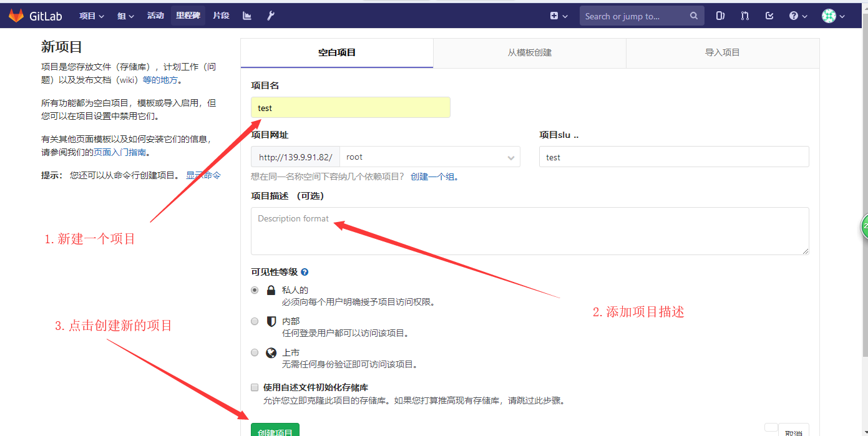
Task: Switch to the 导入项目 tab
Action: [722, 53]
